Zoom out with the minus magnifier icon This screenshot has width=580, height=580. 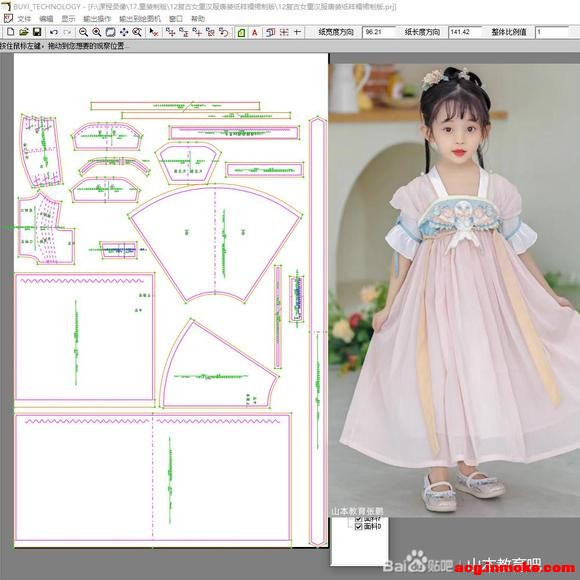coord(83,32)
